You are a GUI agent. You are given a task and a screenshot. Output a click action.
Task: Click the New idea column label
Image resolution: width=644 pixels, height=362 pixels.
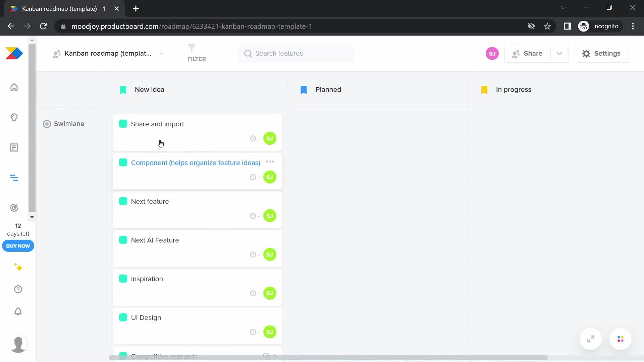tap(150, 89)
